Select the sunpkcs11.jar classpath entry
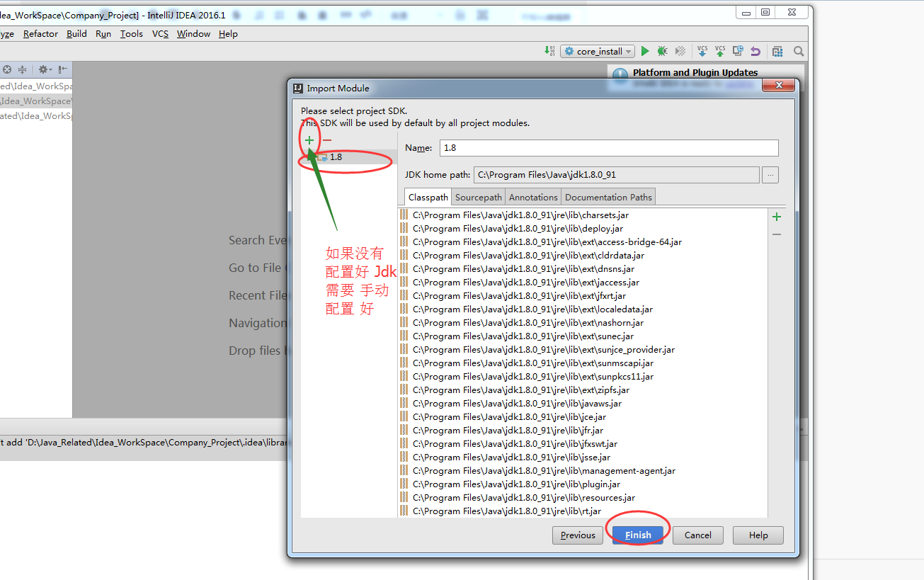924x580 pixels. click(x=583, y=376)
